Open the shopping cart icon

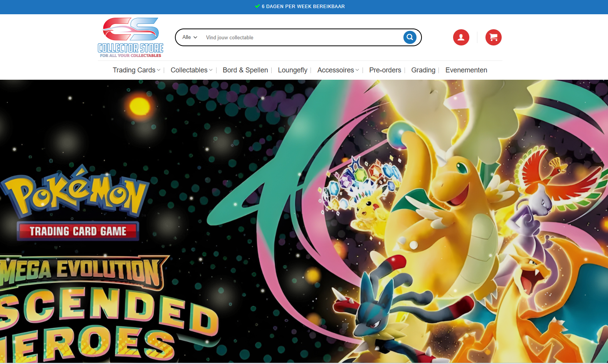[x=493, y=37]
